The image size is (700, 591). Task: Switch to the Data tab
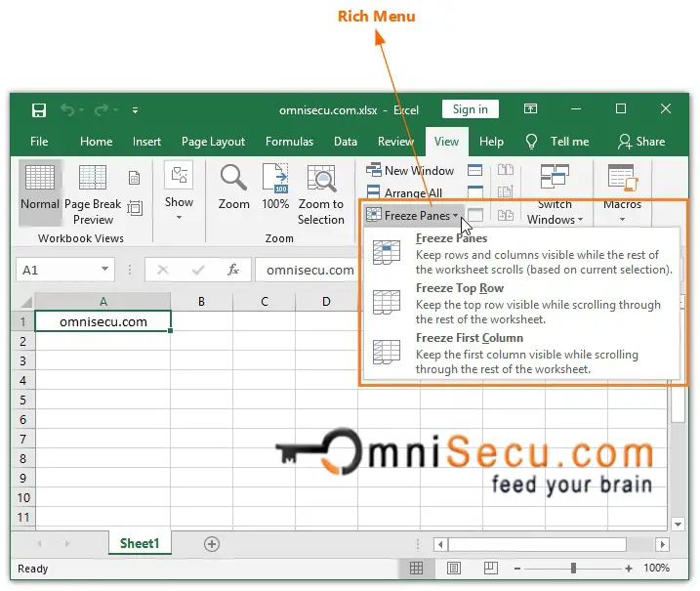pyautogui.click(x=345, y=142)
